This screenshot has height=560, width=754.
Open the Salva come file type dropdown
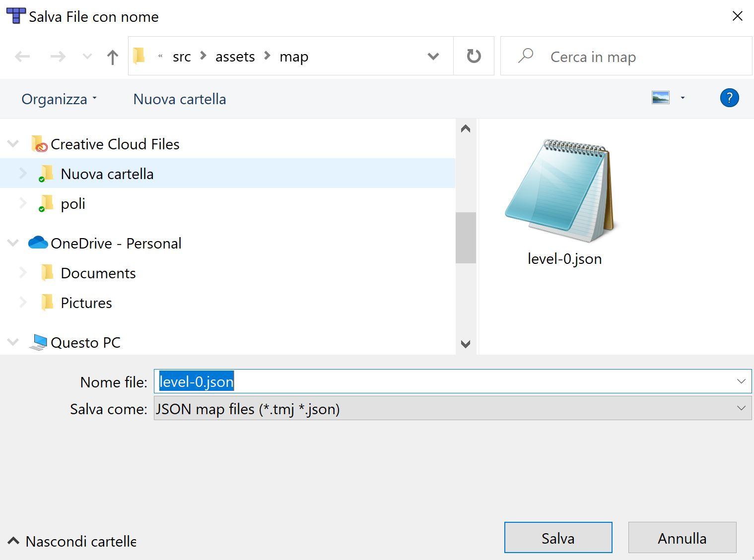point(453,408)
